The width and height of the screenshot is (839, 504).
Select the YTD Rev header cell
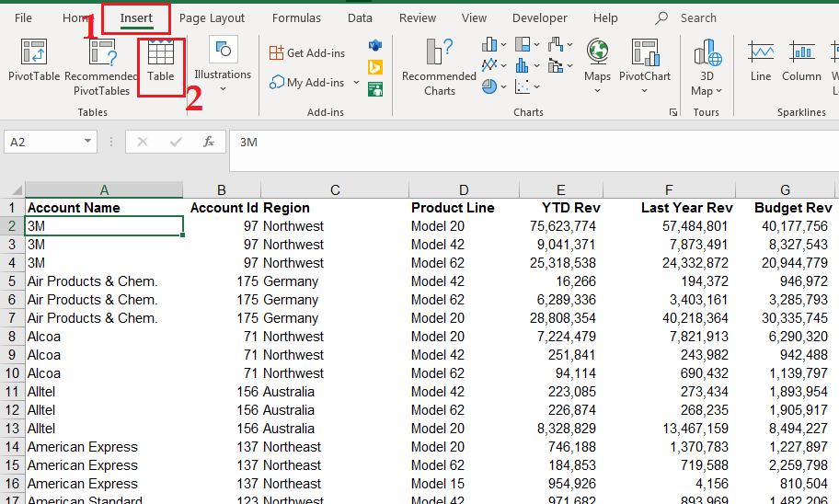560,208
